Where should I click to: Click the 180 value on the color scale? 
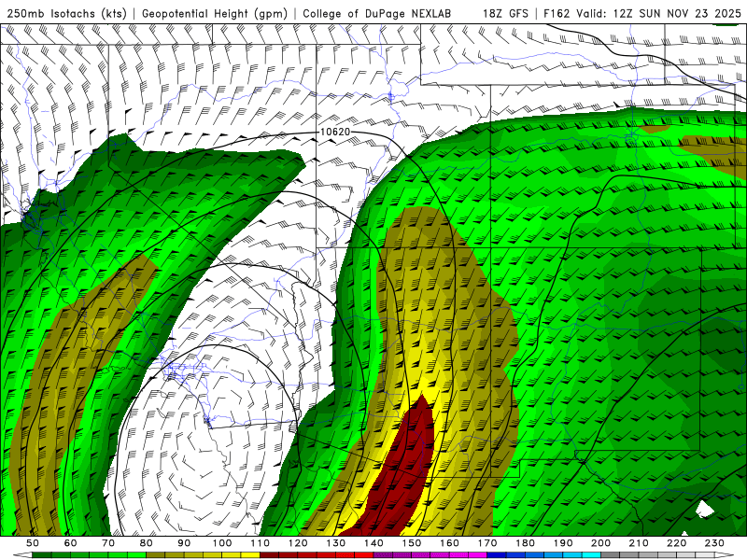(x=525, y=543)
